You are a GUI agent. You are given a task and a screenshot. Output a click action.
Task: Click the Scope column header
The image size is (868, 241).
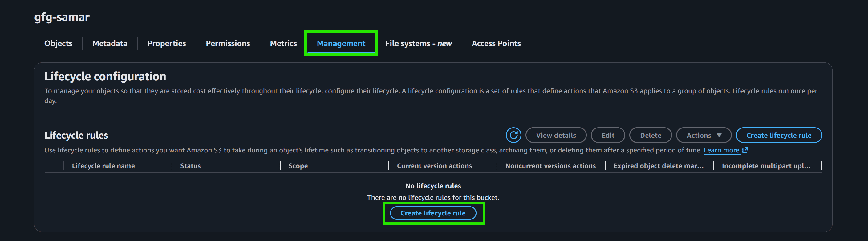[x=298, y=166]
